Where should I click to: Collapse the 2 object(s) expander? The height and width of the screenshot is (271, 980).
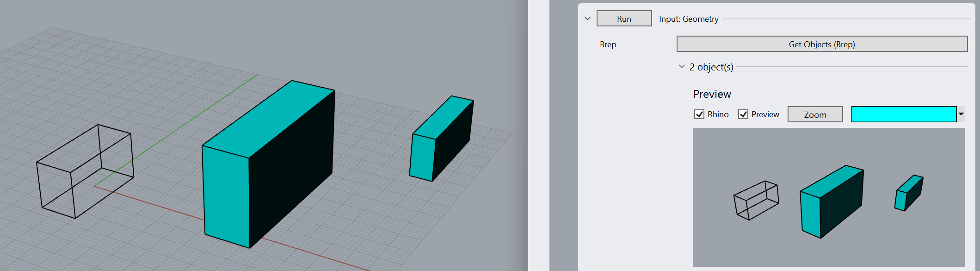coord(682,66)
